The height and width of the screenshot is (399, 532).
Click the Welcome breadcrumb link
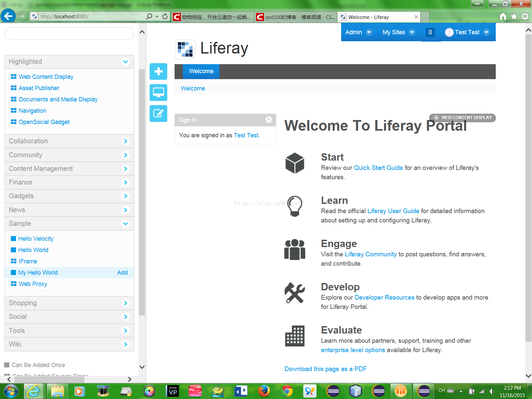193,88
